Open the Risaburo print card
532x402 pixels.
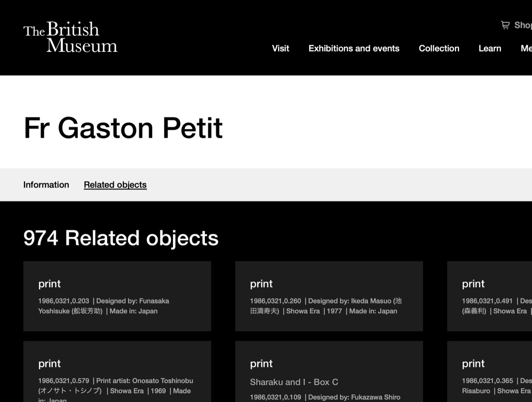[490, 375]
